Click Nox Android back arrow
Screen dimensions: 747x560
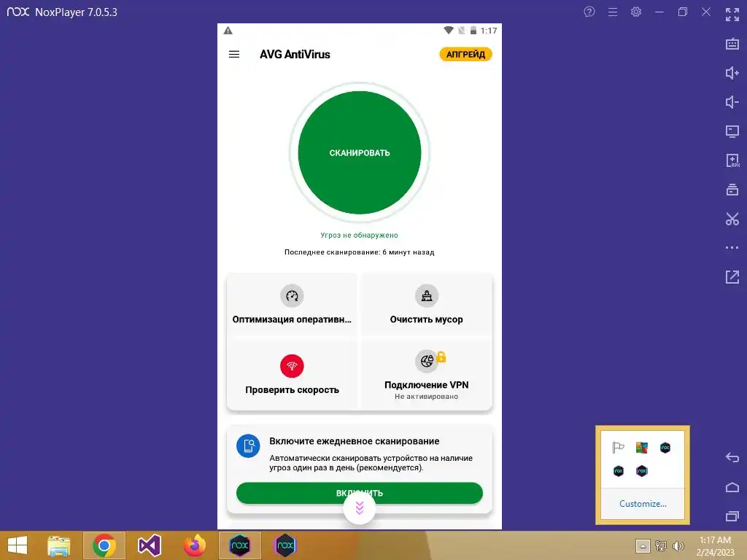[732, 458]
